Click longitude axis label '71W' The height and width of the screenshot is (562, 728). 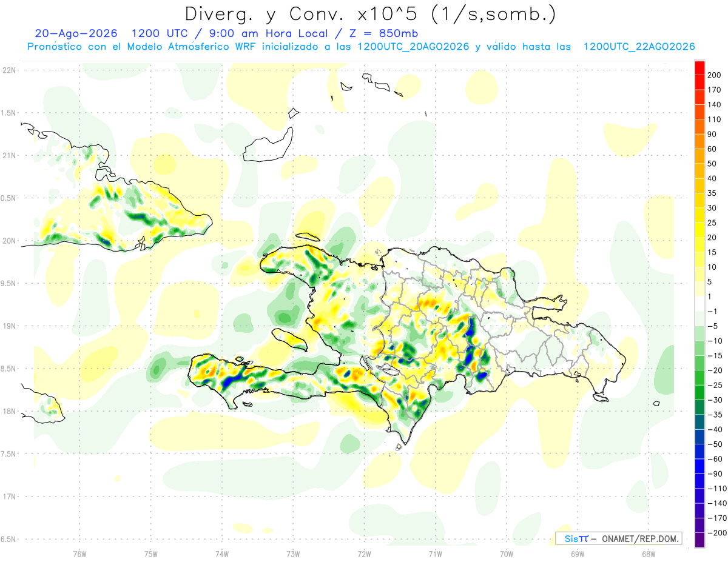tap(435, 553)
